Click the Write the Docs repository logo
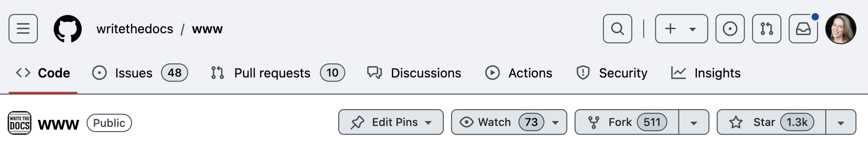The height and width of the screenshot is (147, 868). [x=19, y=123]
